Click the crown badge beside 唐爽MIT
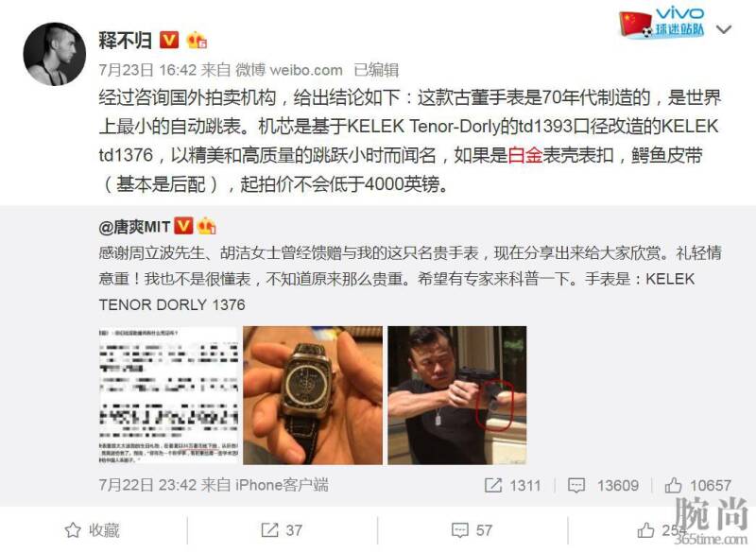 pyautogui.click(x=206, y=226)
